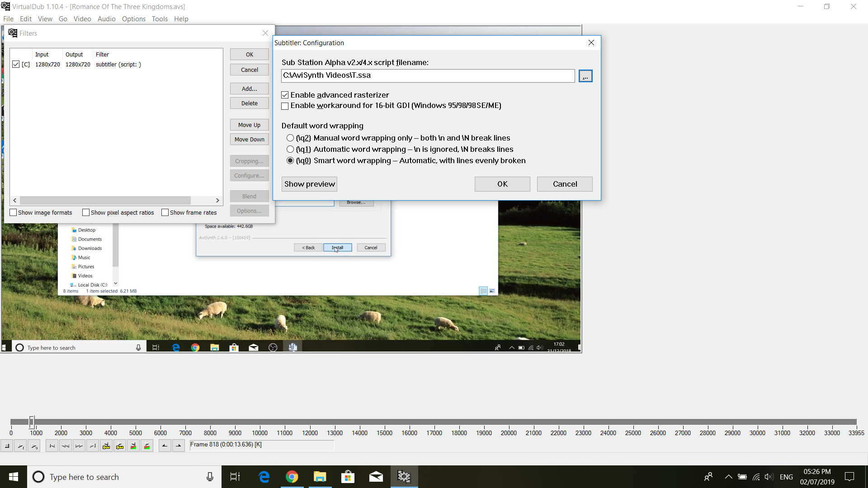Disable the advanced rasterizer checkbox
The image size is (868, 488).
tap(285, 95)
